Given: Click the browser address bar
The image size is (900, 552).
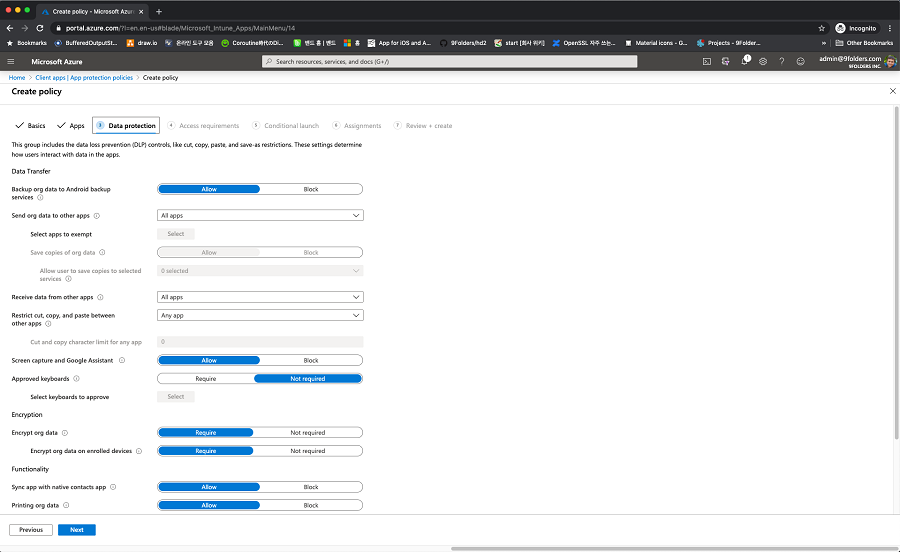Looking at the screenshot, I should click(436, 28).
